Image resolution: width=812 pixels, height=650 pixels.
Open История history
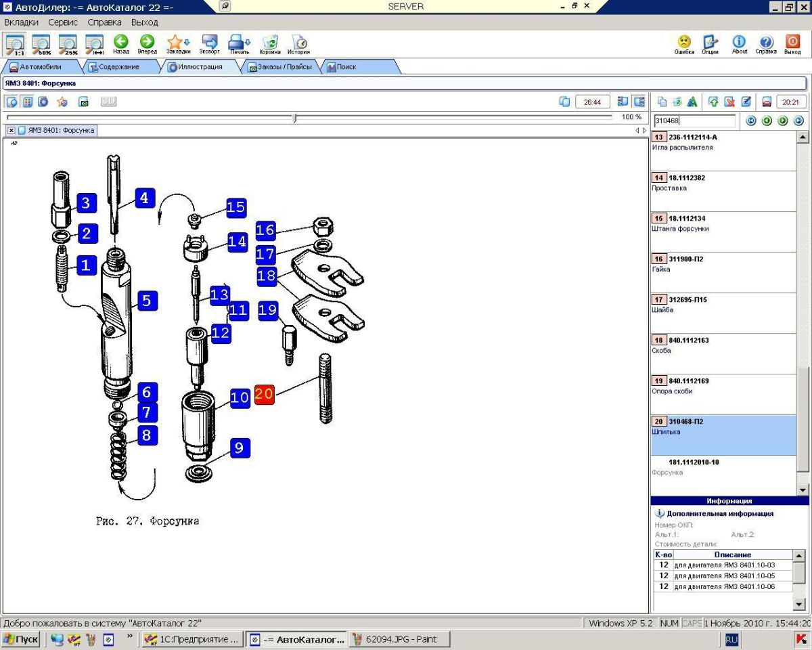pyautogui.click(x=298, y=45)
